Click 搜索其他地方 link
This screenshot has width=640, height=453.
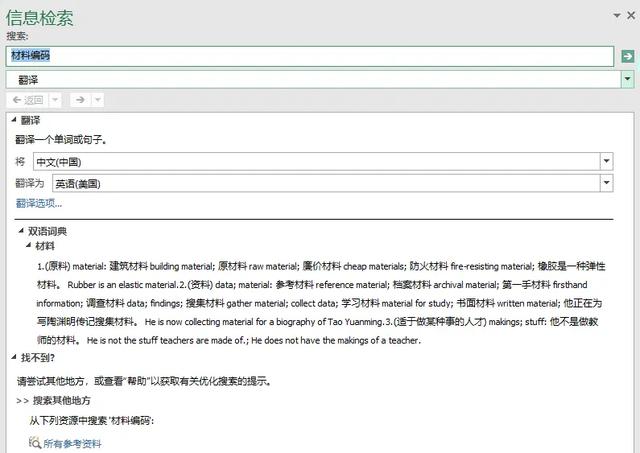[x=62, y=400]
